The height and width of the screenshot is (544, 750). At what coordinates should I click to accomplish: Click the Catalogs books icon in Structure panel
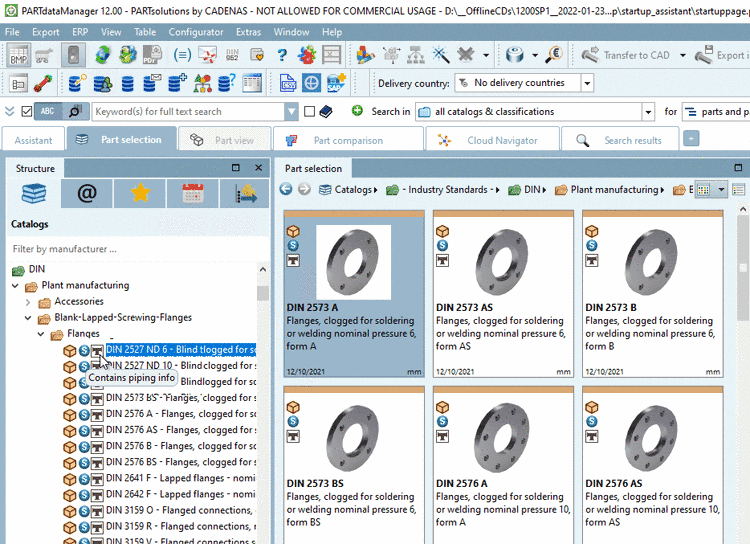[35, 194]
